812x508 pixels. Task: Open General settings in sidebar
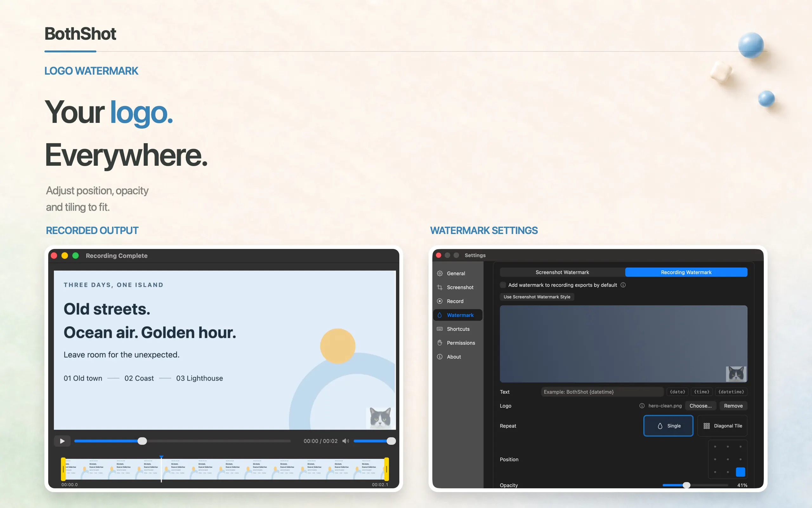(x=458, y=273)
